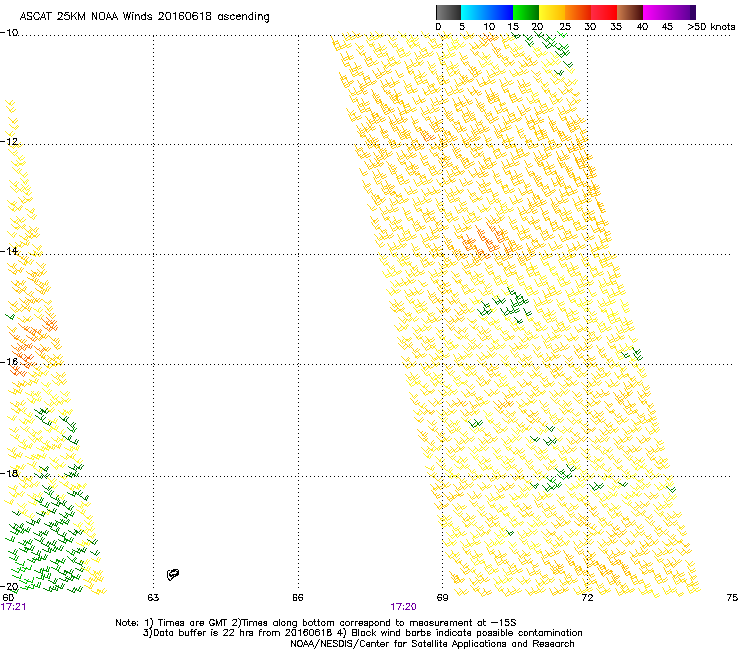Click the dark purple 45-50 knot legend swatch
Screen dimensions: 740x650
[682, 12]
